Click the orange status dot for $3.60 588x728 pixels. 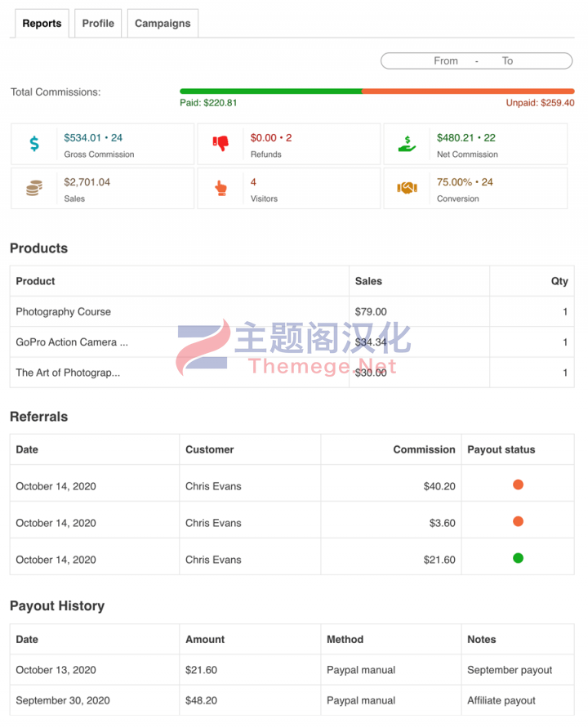(x=518, y=521)
